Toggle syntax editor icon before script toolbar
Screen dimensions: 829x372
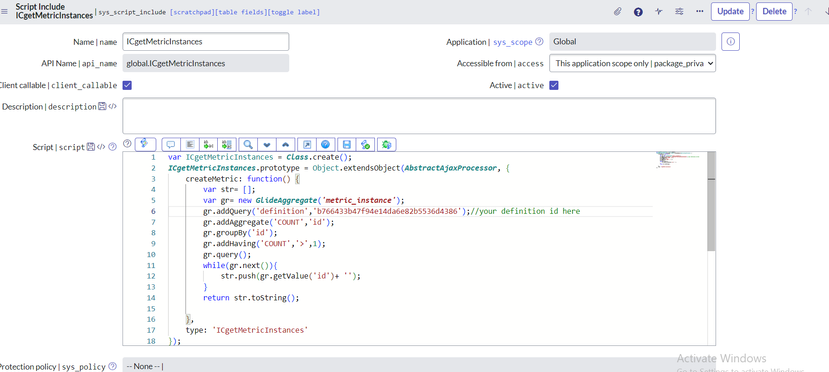145,144
